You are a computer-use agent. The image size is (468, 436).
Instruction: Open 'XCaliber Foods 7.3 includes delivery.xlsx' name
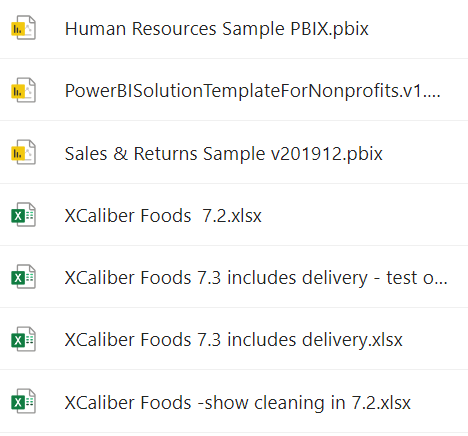coord(233,340)
